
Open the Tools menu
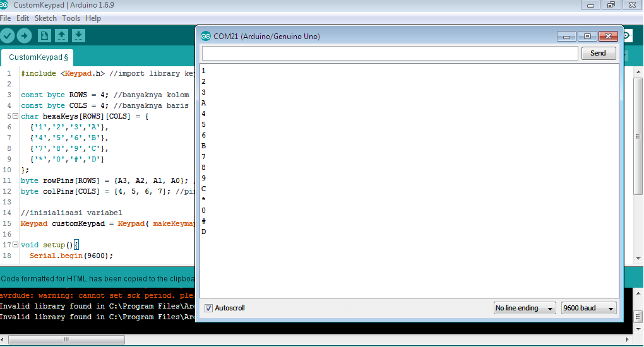71,18
